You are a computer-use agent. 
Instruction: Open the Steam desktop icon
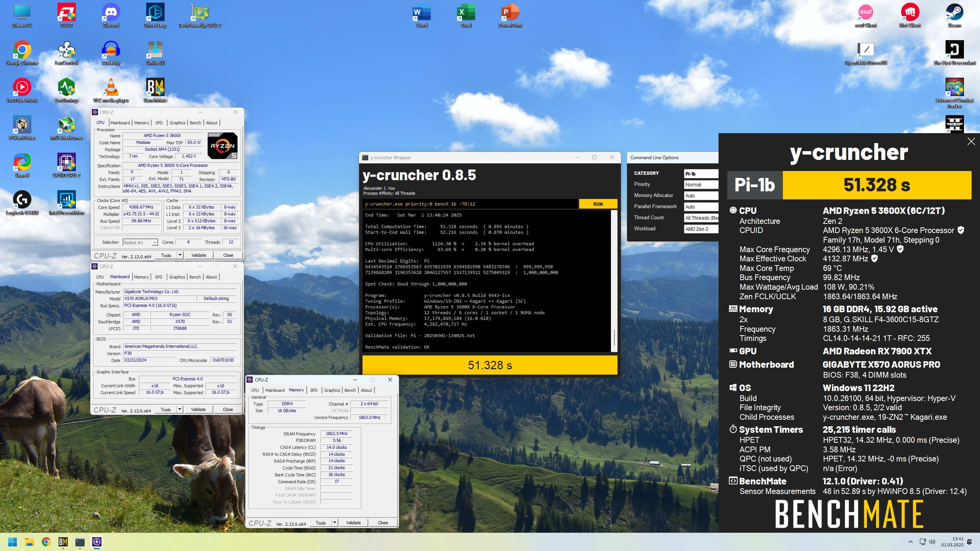point(954,15)
